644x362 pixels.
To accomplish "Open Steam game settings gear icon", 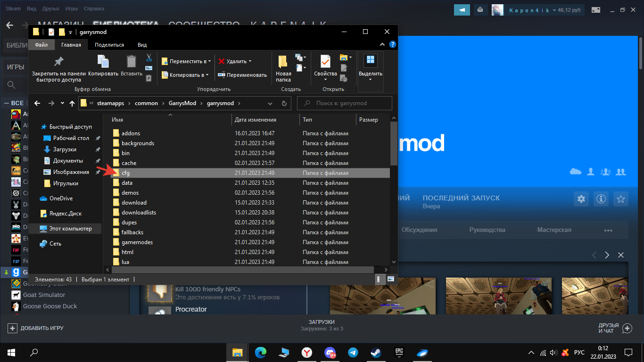I will click(581, 198).
